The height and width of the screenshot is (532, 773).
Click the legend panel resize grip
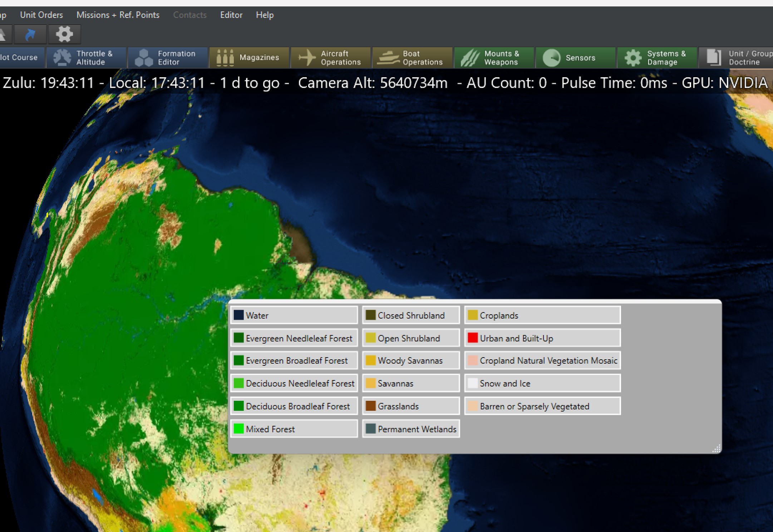(717, 449)
